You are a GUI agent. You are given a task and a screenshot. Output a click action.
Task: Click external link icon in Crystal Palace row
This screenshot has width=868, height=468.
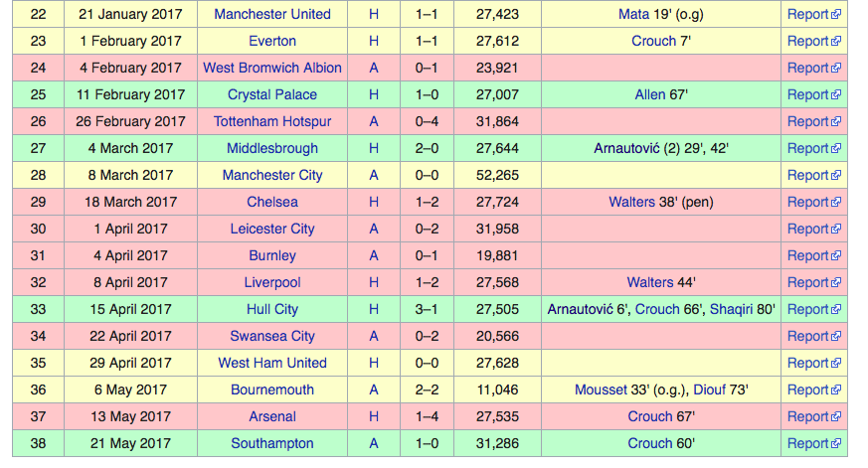[x=836, y=94]
